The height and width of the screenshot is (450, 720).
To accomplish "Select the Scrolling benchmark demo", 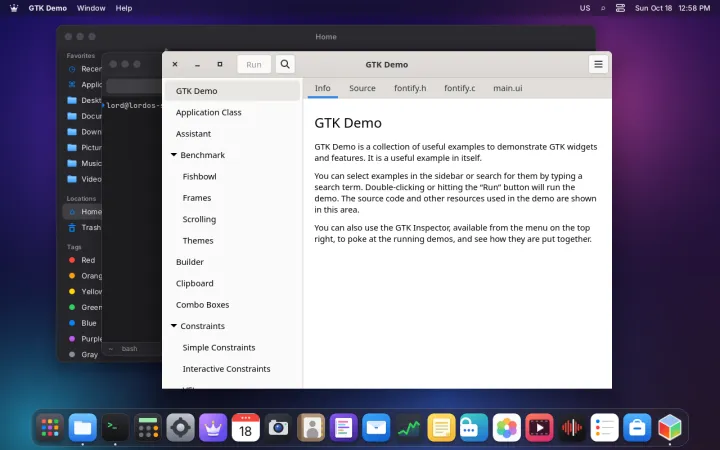I will click(232, 219).
